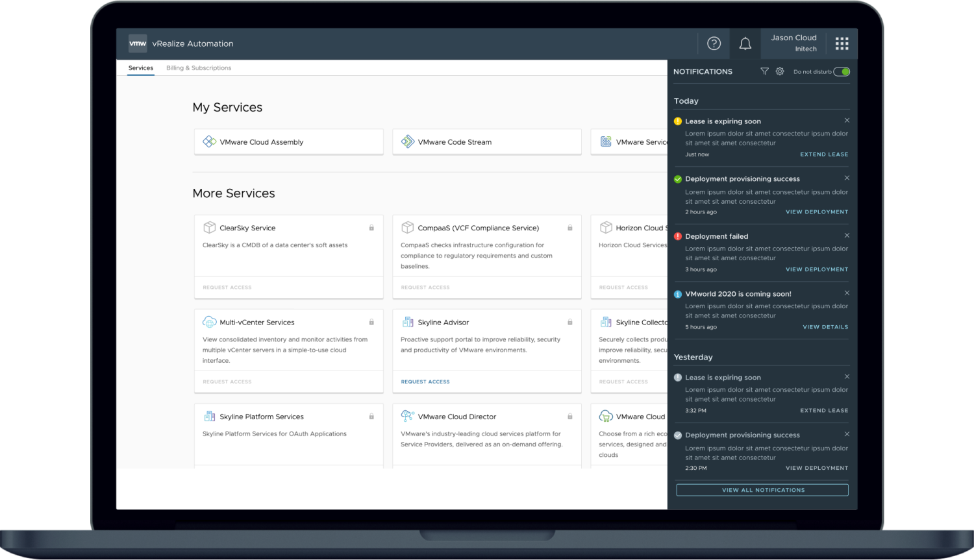This screenshot has width=974, height=560.
Task: Switch to the Services tab
Action: [x=141, y=68]
